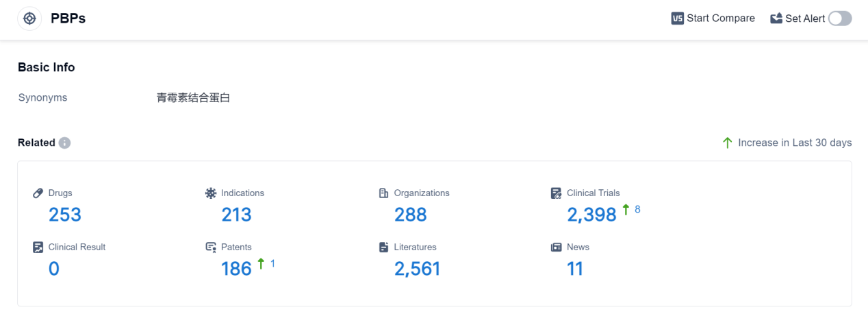Click the Start Compare VS icon
Screen dimensions: 868x314
(x=678, y=19)
